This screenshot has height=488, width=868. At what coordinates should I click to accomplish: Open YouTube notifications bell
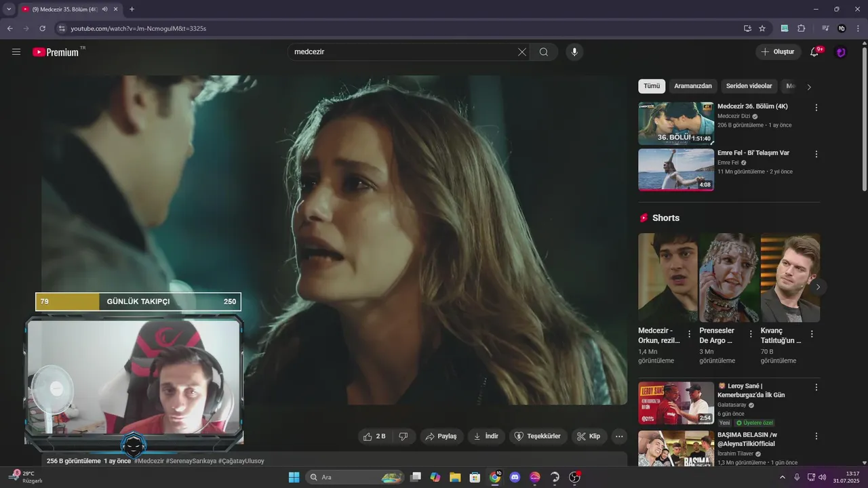(815, 52)
